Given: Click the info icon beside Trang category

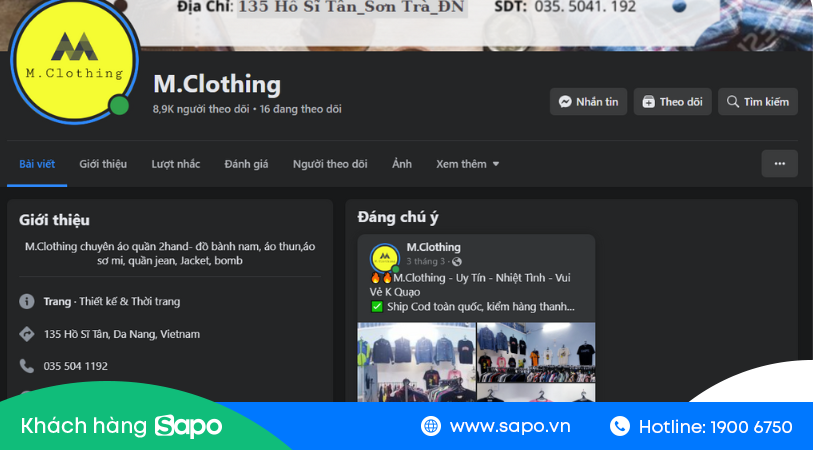Looking at the screenshot, I should point(26,301).
